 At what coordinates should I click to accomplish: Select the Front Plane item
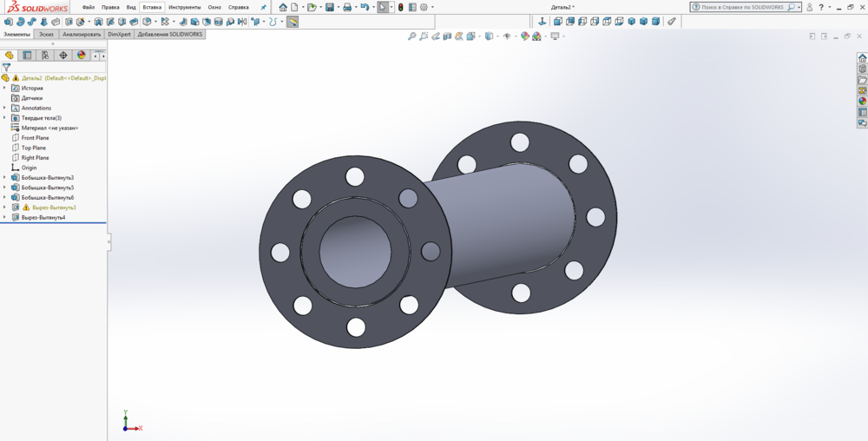click(35, 138)
